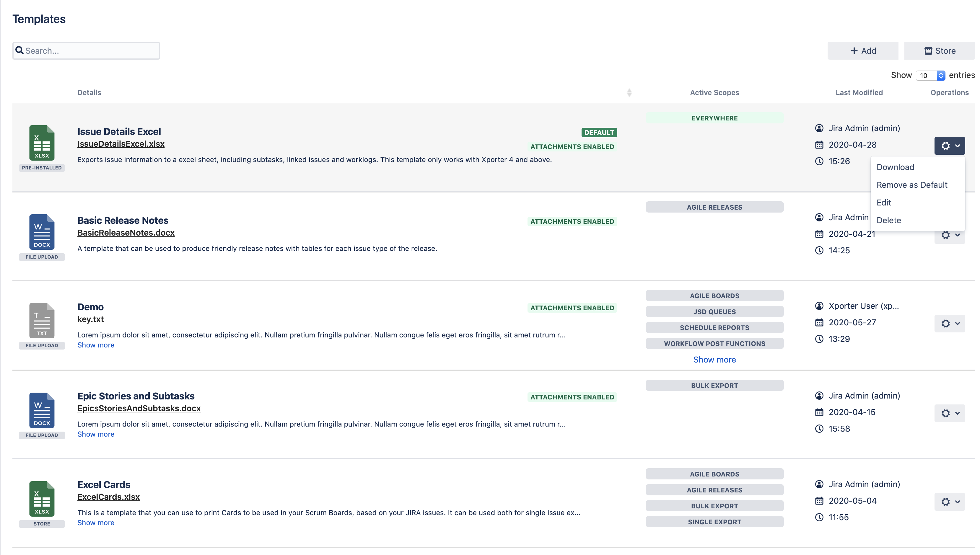Open the IssueDetailsExcel.xlsx file link
The image size is (980, 555).
point(121,144)
